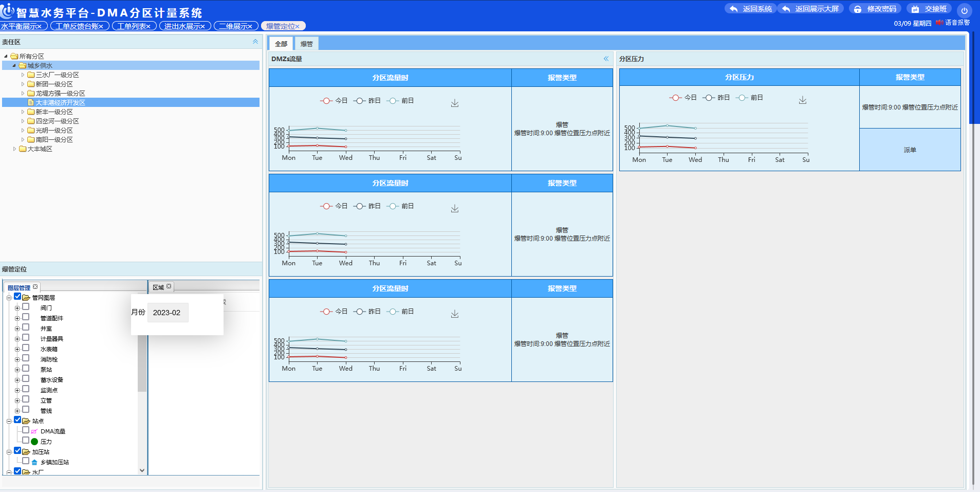Screen dimensions: 980x492
Task: Click the download icon on the first 分区流量时 chart
Action: (454, 103)
